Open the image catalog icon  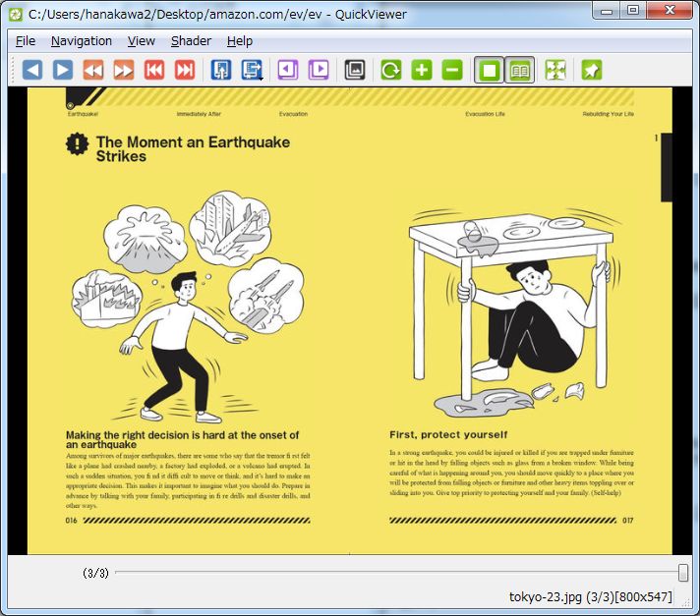(355, 70)
